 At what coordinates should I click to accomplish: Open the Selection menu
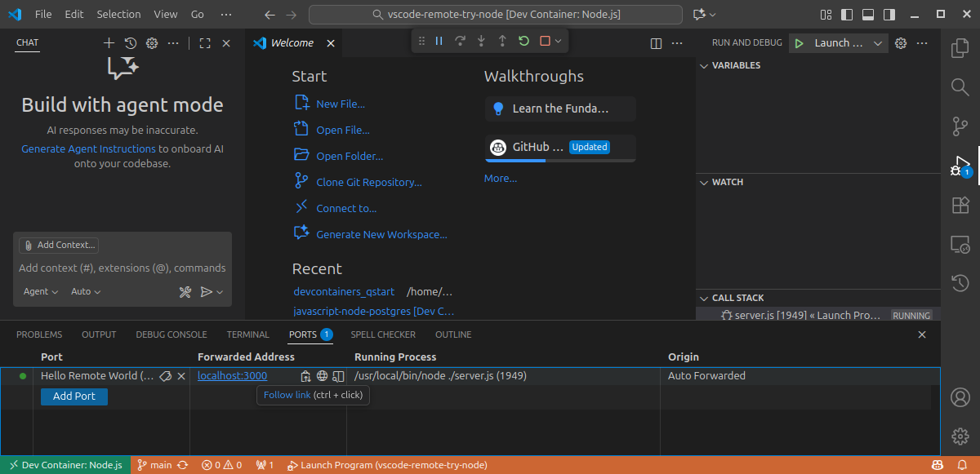tap(118, 15)
